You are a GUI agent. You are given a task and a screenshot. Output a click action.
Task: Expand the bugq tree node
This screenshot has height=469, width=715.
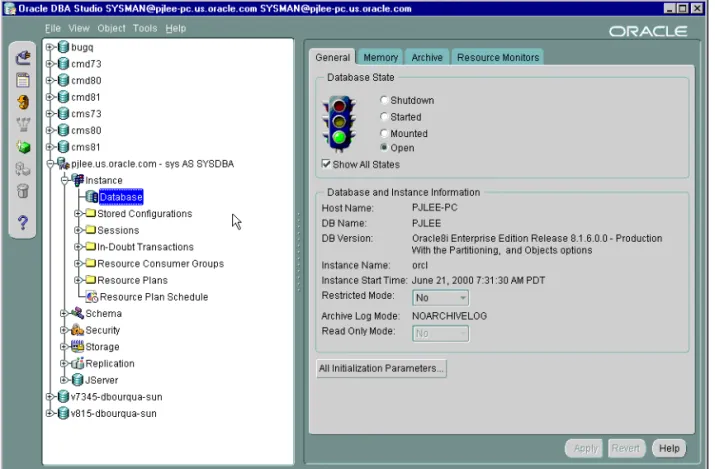click(50, 47)
